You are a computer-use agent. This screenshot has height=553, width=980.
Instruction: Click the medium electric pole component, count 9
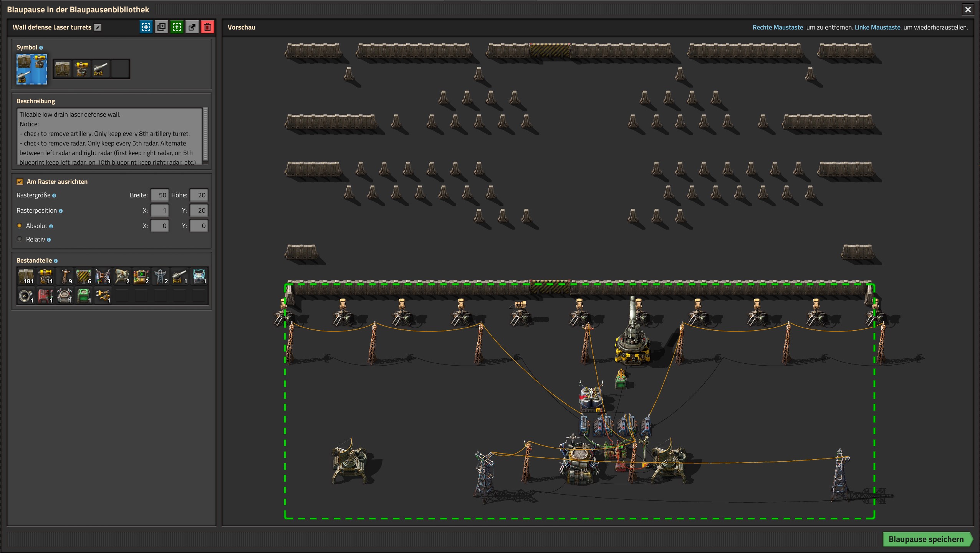click(x=65, y=276)
